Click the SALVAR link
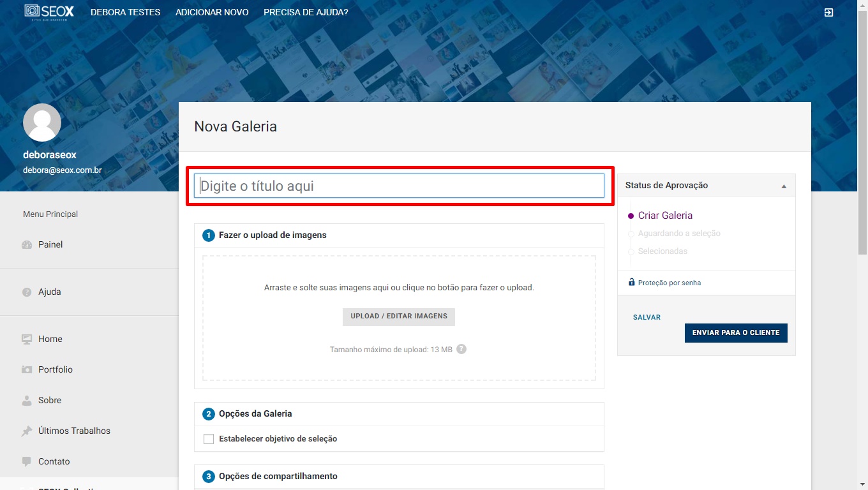868x490 pixels. 647,317
